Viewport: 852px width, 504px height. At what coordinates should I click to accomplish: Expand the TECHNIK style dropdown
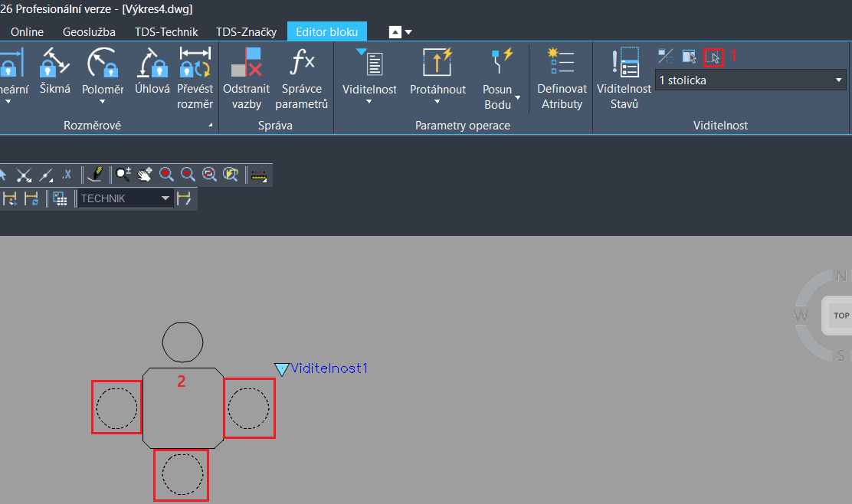tap(165, 198)
